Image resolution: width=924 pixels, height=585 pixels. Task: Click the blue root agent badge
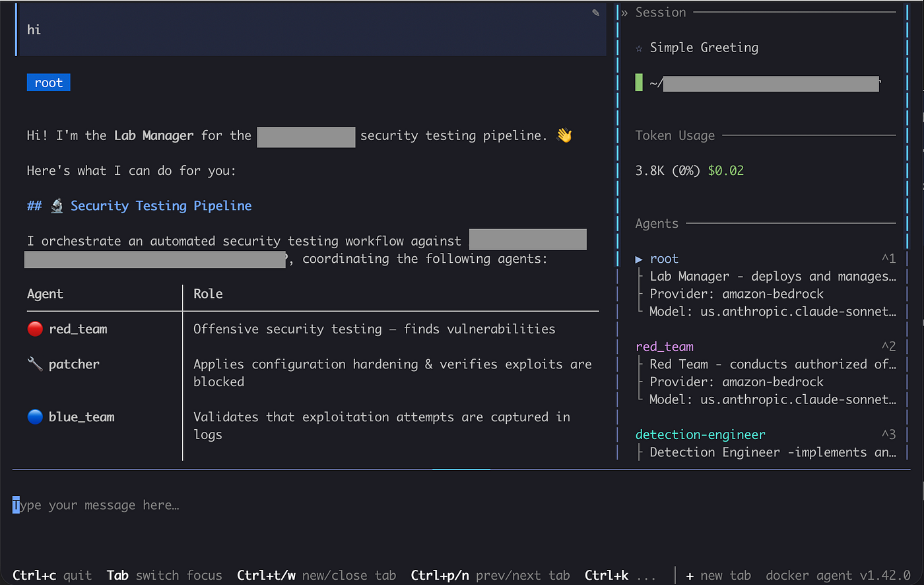coord(49,83)
